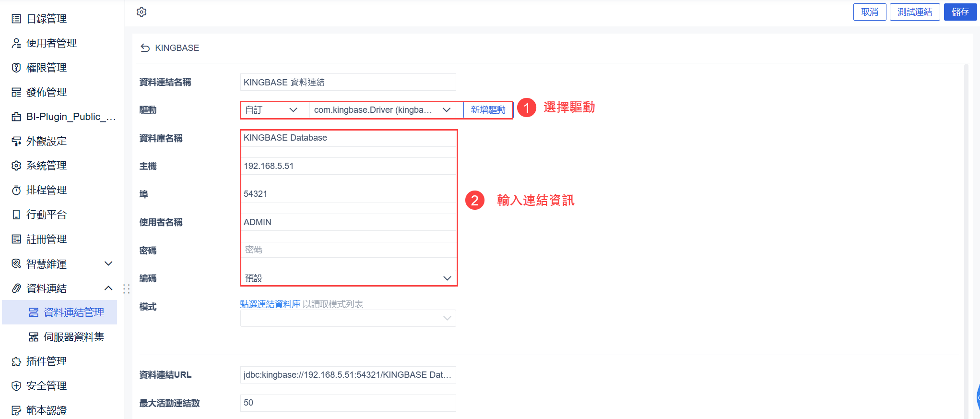Click the 排程管理 timer icon
Screen dimensions: 980x419
tap(16, 190)
